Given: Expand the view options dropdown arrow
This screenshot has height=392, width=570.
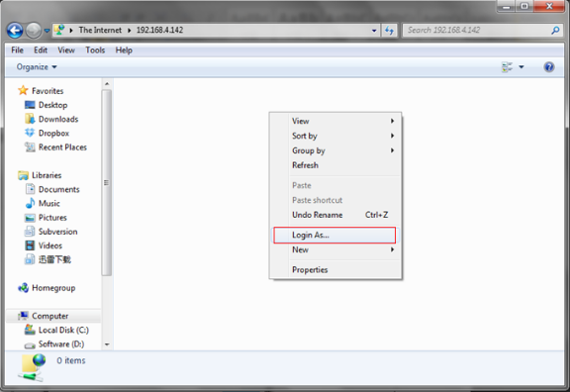Looking at the screenshot, I should (522, 67).
